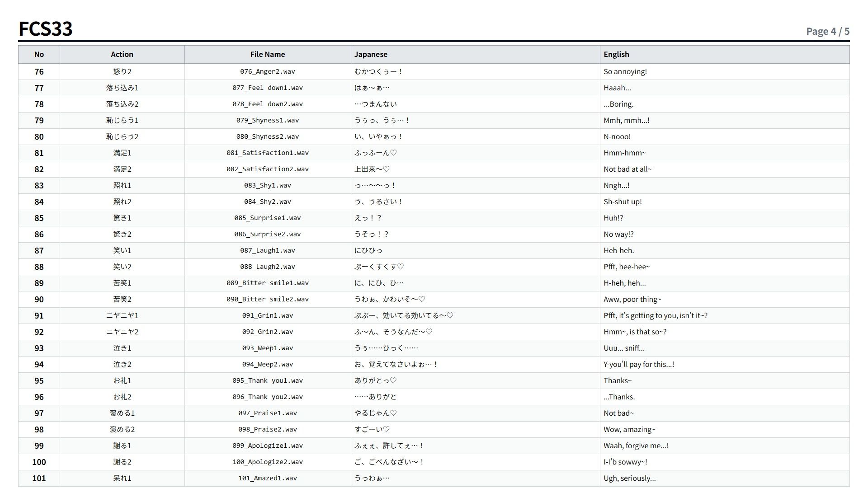This screenshot has height=488, width=868.
Task: Click the Page 4 / 5 indicator
Action: 828,31
